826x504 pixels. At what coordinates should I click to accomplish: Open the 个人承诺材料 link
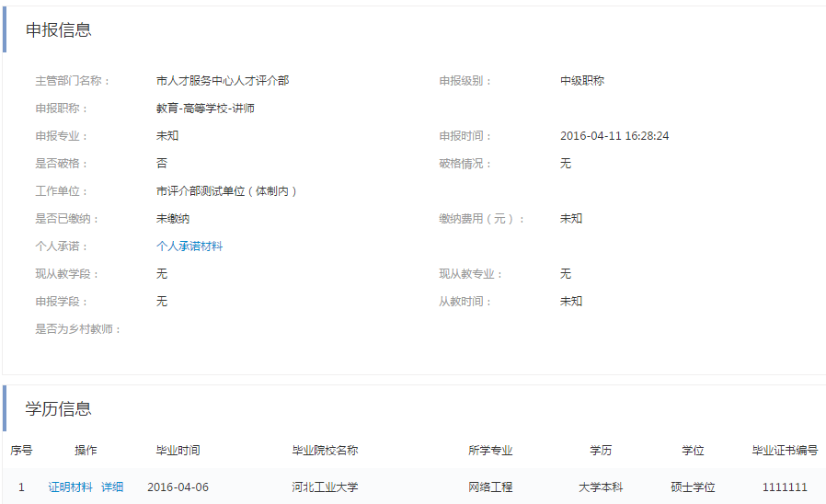[189, 246]
